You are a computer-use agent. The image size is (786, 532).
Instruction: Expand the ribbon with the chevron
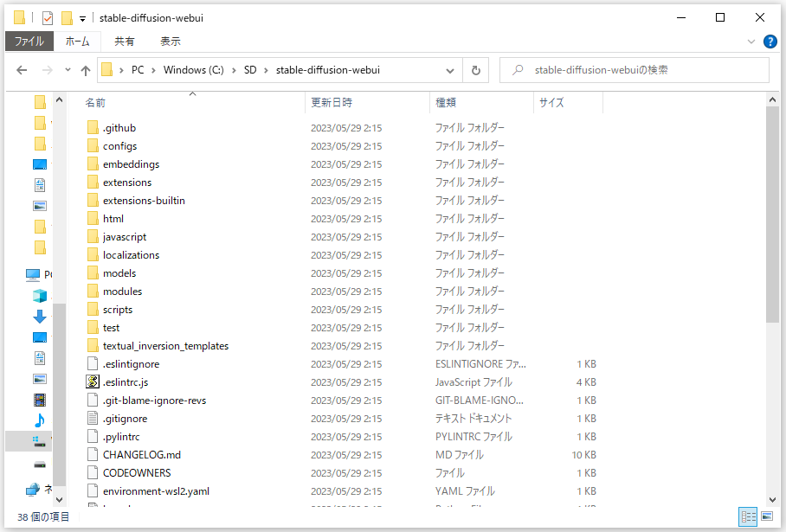pos(751,42)
